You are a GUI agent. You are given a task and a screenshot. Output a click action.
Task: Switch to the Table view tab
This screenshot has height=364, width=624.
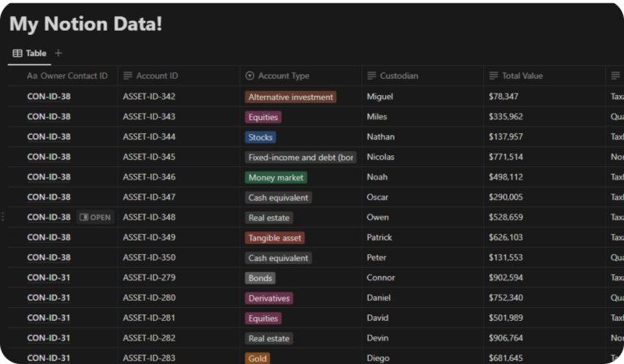click(x=30, y=54)
